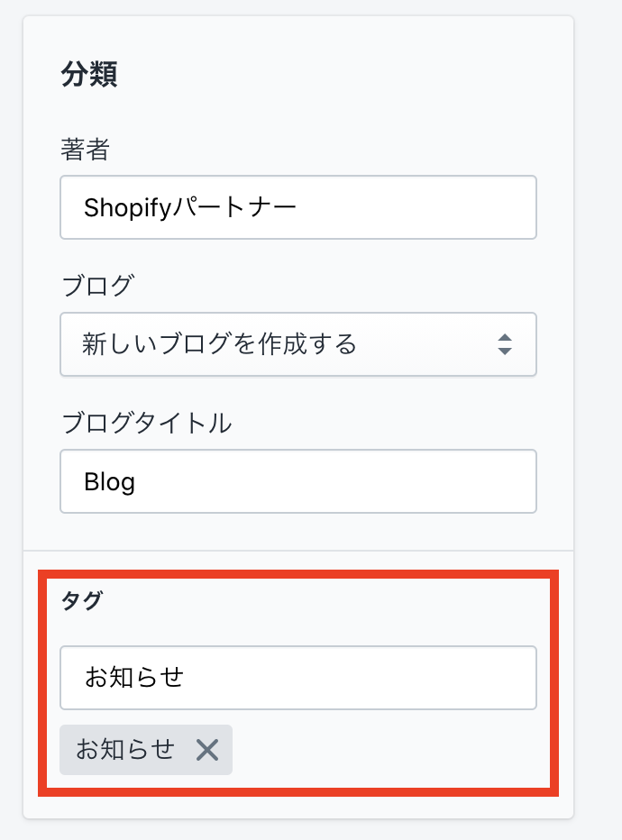Place cursor after the word Blog

tap(136, 481)
